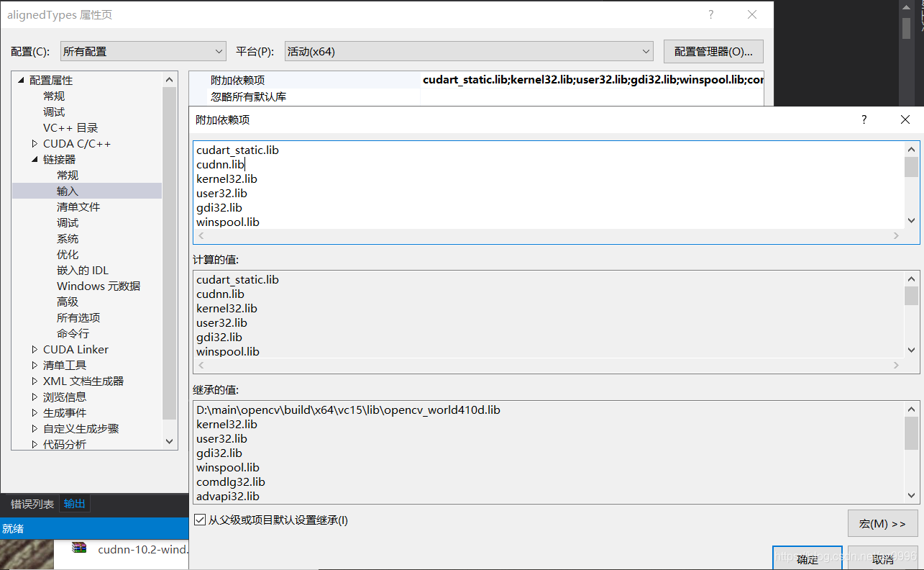Click in the cudnn.lib edit line
Image resolution: width=924 pixels, height=570 pixels.
click(220, 164)
